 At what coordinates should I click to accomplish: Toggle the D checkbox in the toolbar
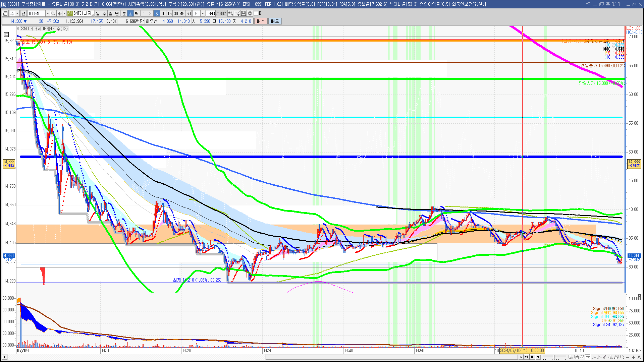coord(256,13)
